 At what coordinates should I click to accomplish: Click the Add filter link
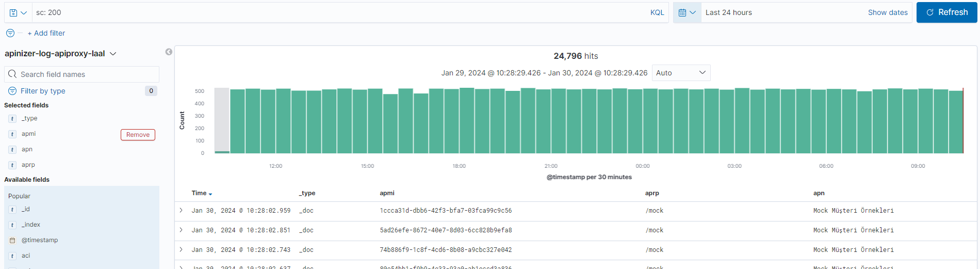[46, 33]
